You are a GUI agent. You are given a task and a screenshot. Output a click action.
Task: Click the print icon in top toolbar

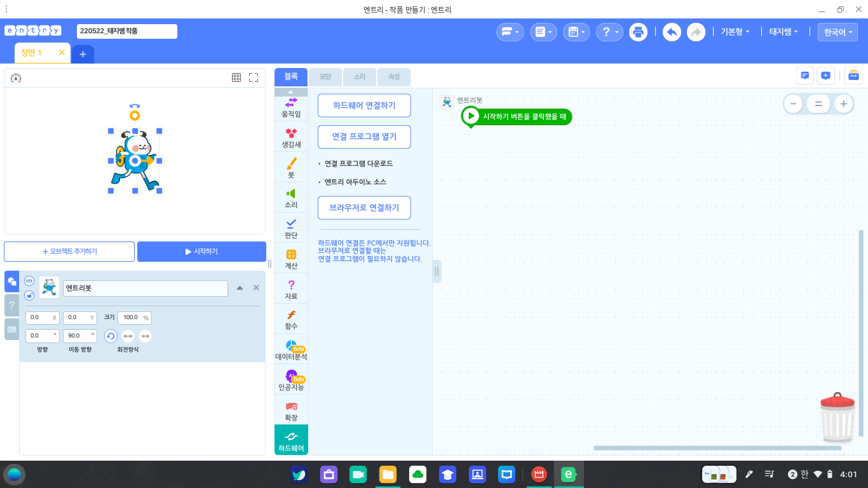click(638, 32)
